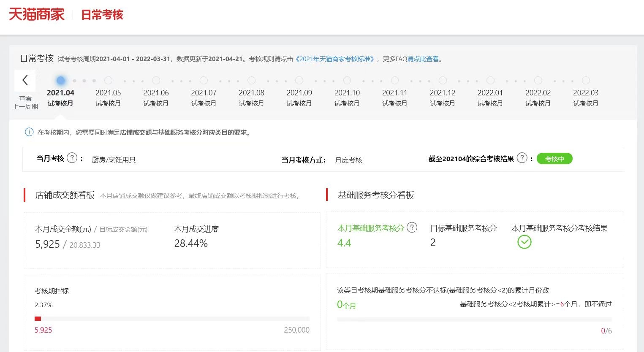
Task: Click the 28.44% progress value
Action: [x=191, y=244]
